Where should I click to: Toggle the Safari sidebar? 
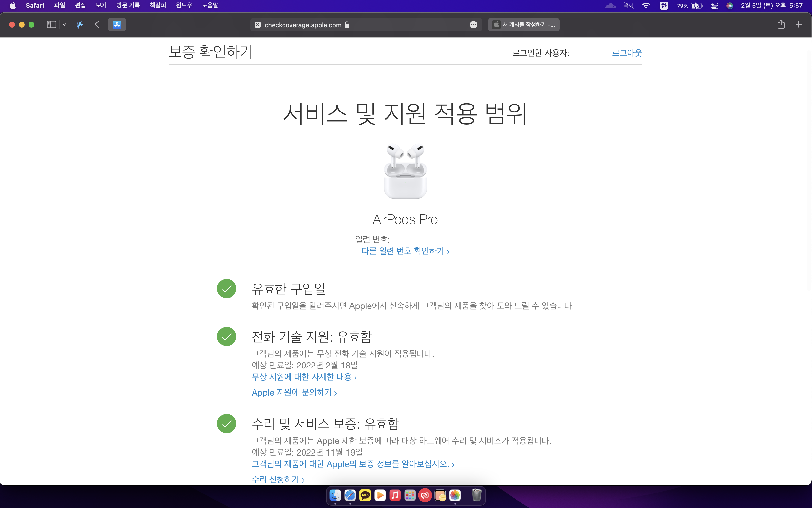51,24
